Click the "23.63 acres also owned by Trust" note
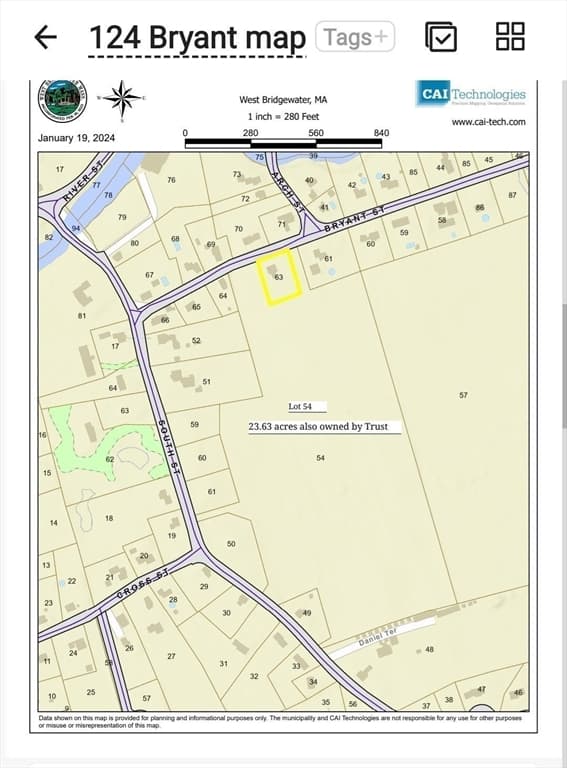 tap(318, 427)
